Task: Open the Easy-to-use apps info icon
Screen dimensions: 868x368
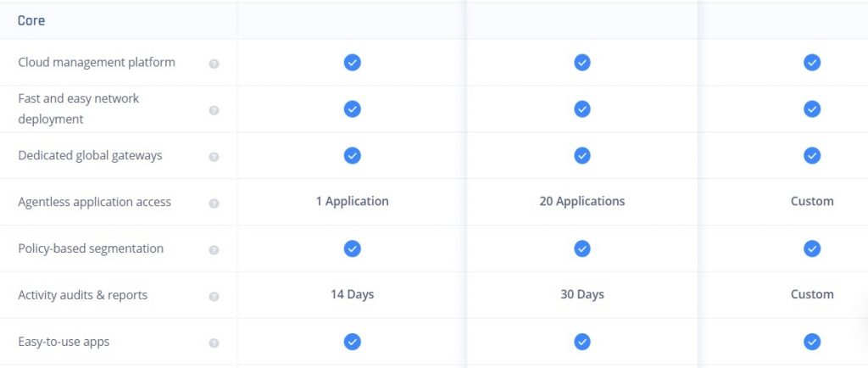Action: click(214, 343)
